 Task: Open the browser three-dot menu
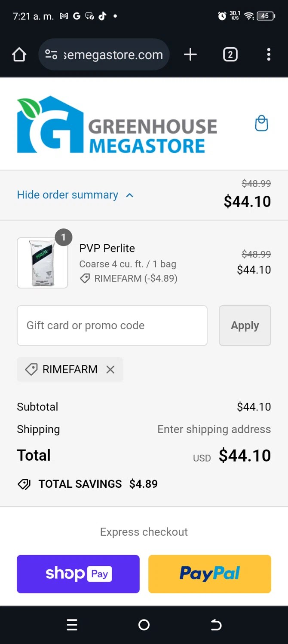[x=269, y=55]
